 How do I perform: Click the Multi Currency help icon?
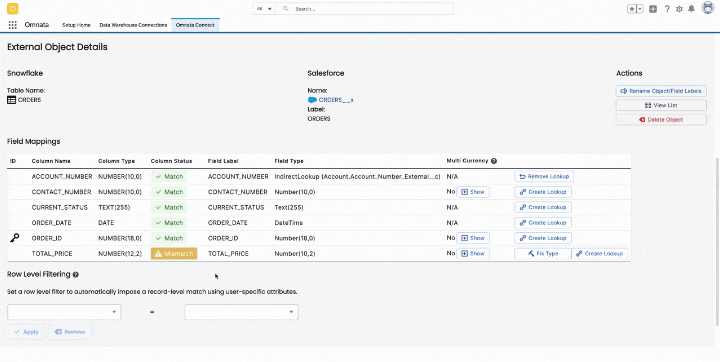(494, 161)
